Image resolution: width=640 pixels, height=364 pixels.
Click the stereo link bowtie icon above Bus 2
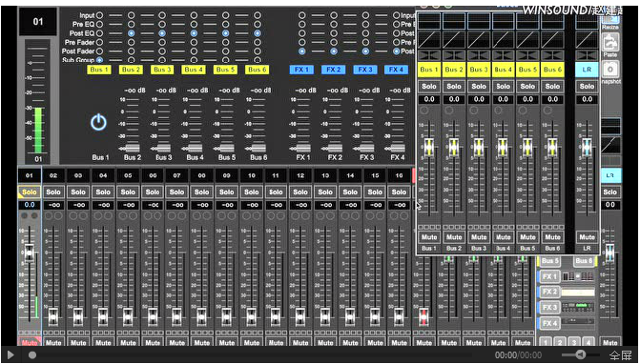(x=454, y=55)
